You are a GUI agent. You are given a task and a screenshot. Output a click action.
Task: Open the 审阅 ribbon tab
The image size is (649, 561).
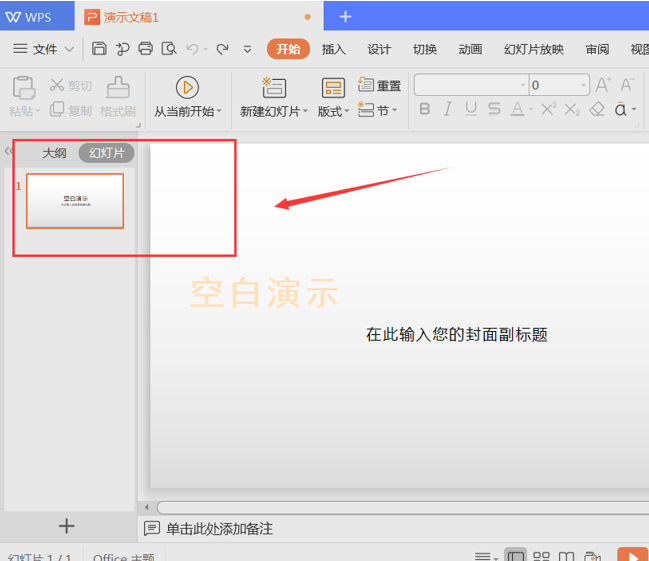597,49
